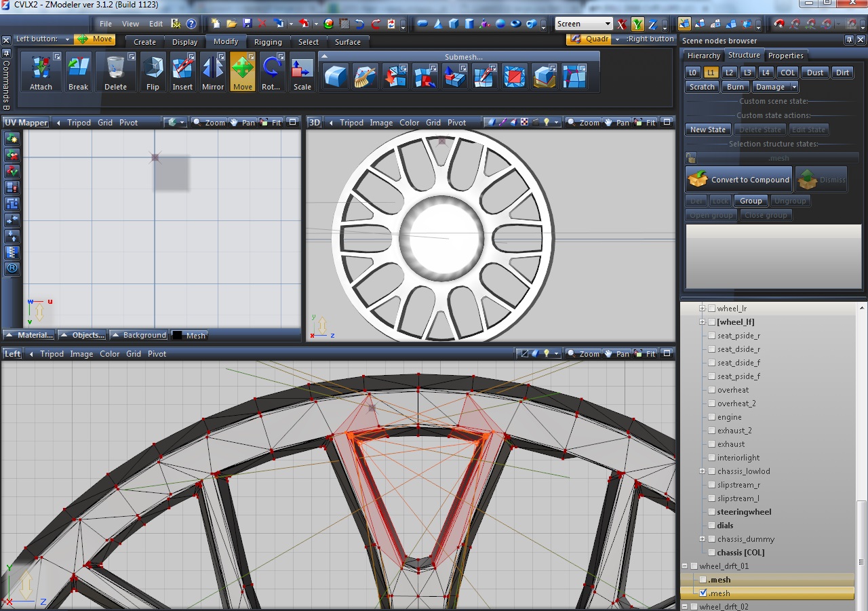868x611 pixels.
Task: Click the New file icon
Action: click(216, 24)
